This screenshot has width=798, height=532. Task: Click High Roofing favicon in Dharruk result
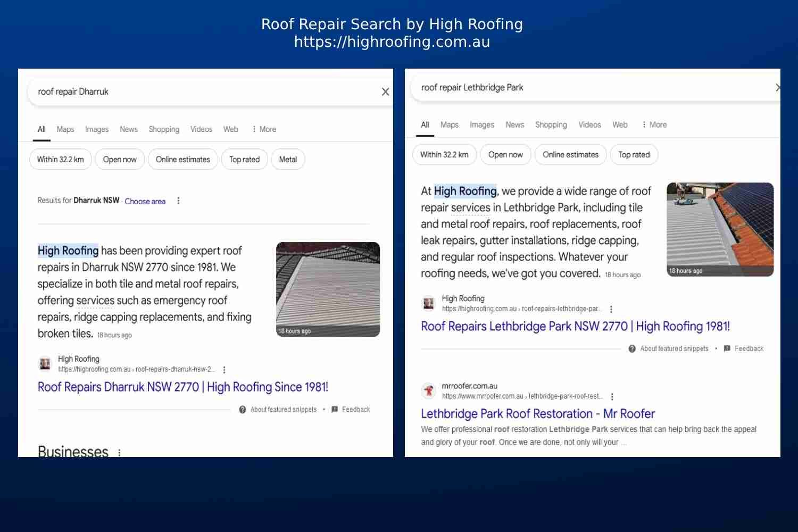click(x=45, y=364)
